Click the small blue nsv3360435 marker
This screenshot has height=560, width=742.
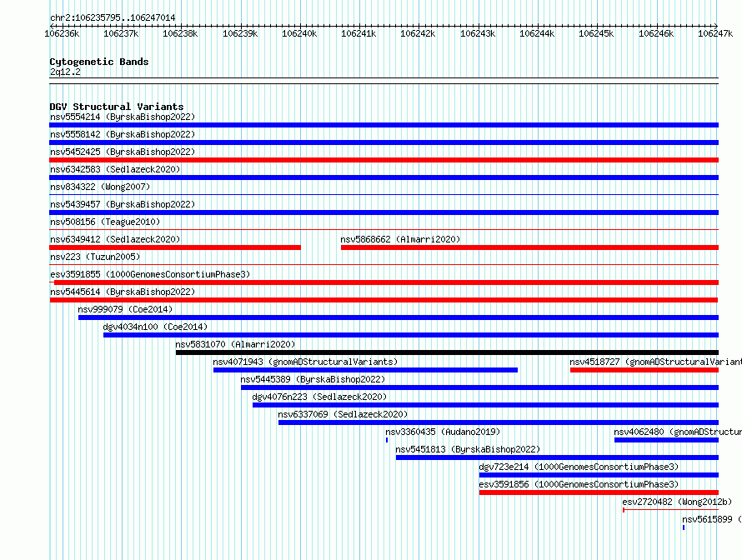(387, 440)
